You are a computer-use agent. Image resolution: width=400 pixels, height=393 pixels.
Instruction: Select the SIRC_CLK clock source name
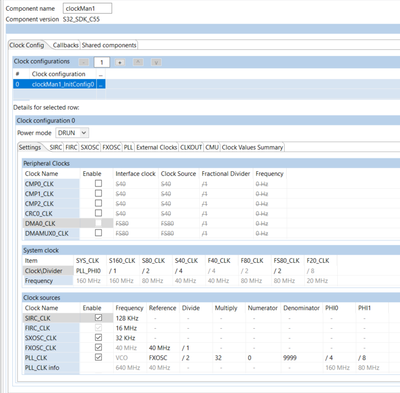(x=38, y=318)
